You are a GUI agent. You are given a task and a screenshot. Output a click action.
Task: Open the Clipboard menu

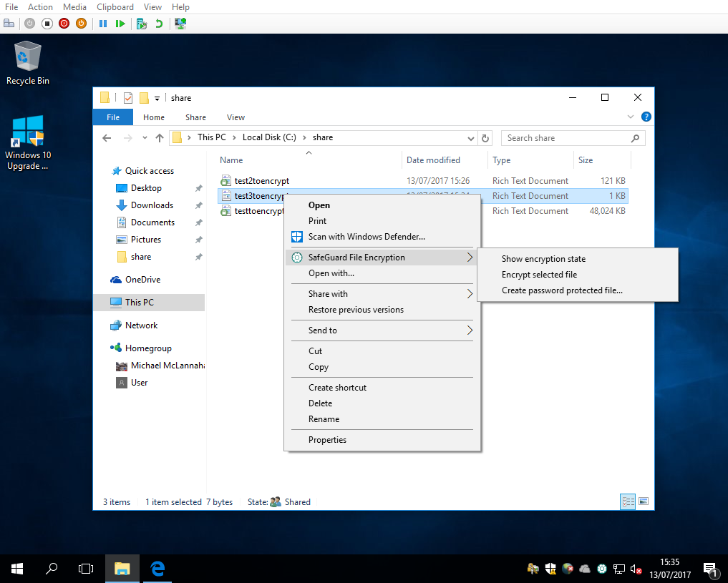(x=115, y=7)
